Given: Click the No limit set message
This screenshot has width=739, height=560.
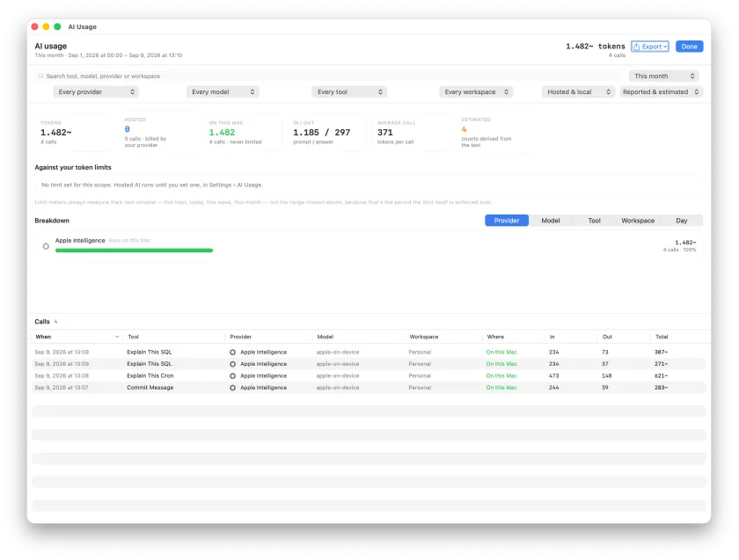Looking at the screenshot, I should coord(151,185).
